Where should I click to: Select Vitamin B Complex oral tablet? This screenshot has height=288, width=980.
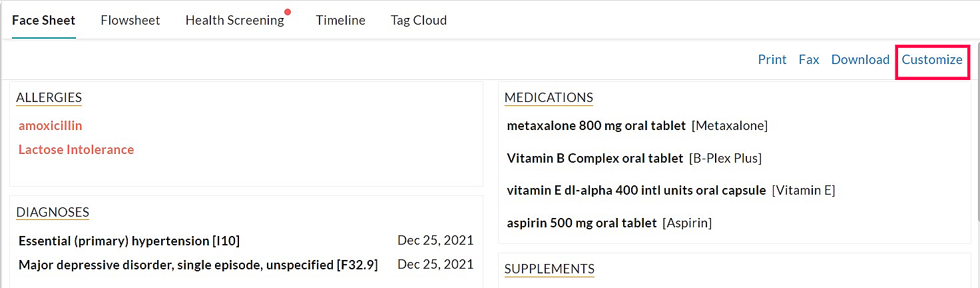coord(595,158)
